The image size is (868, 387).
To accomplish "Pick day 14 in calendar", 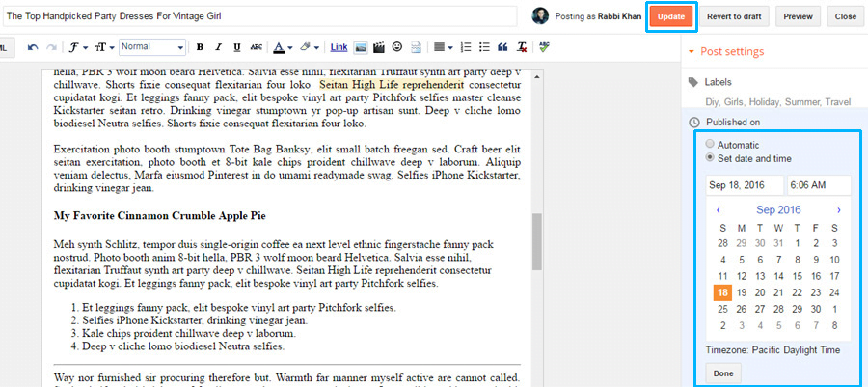I will coord(779,276).
